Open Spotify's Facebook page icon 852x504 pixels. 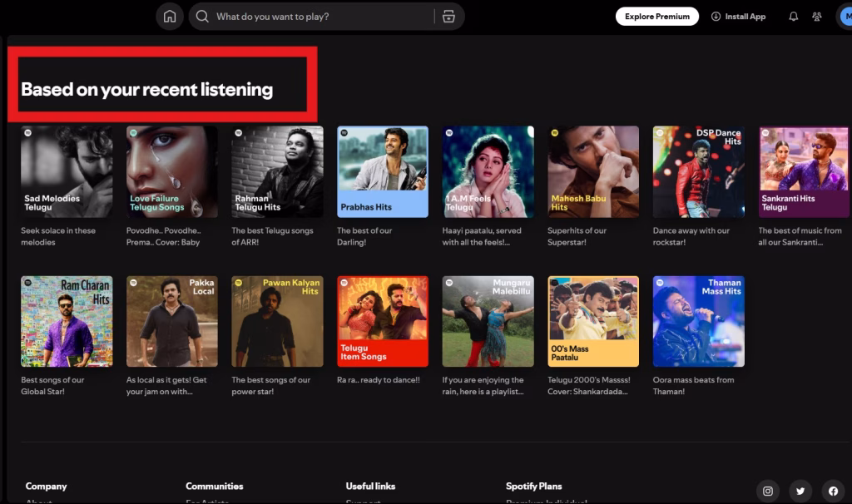click(x=832, y=491)
